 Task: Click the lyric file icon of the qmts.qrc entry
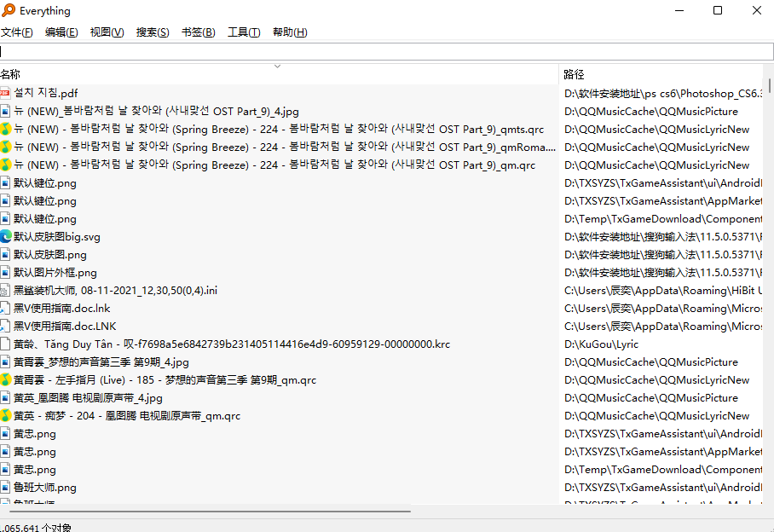pos(9,129)
